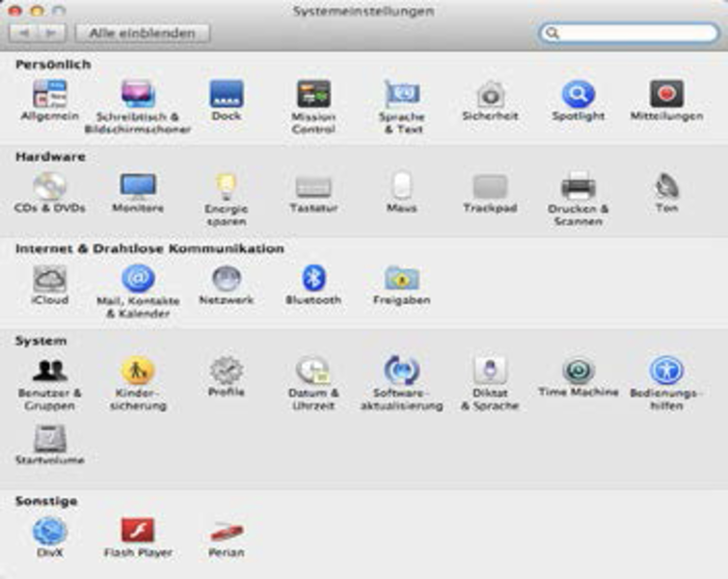Open Schreibtisch & Bildschirmschoner settings
Screen dimensions: 728x579
138,106
